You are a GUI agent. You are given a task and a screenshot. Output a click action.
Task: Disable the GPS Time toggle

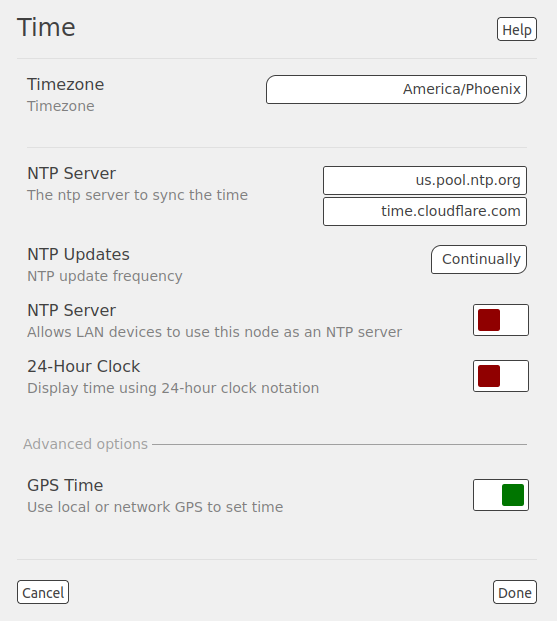tap(501, 495)
